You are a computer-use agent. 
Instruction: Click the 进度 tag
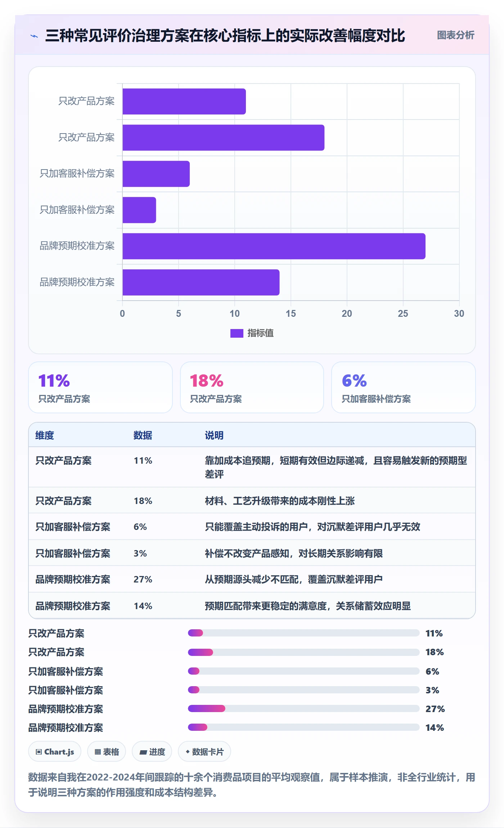pos(152,752)
